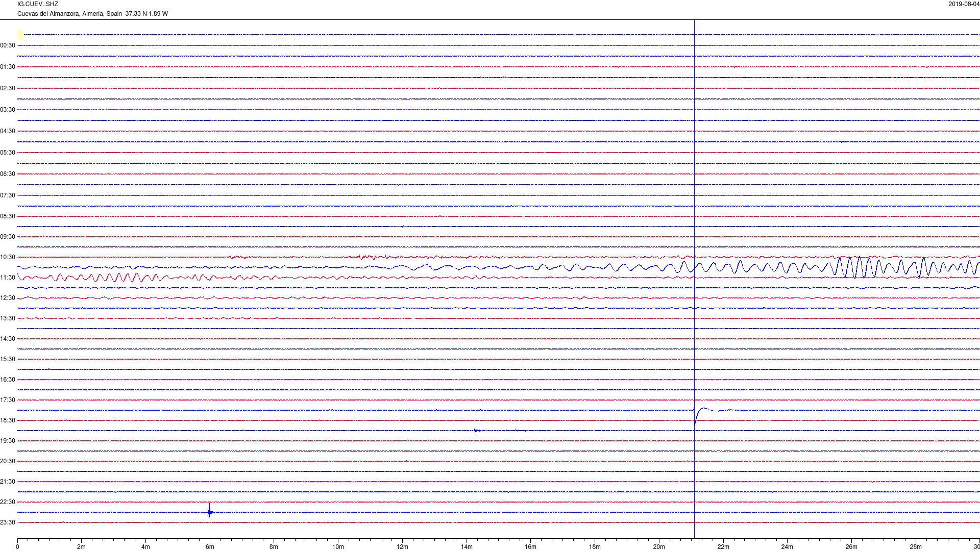Click the seismic spike on the 23:00 trace
Image resolution: width=980 pixels, height=551 pixels.
click(209, 511)
